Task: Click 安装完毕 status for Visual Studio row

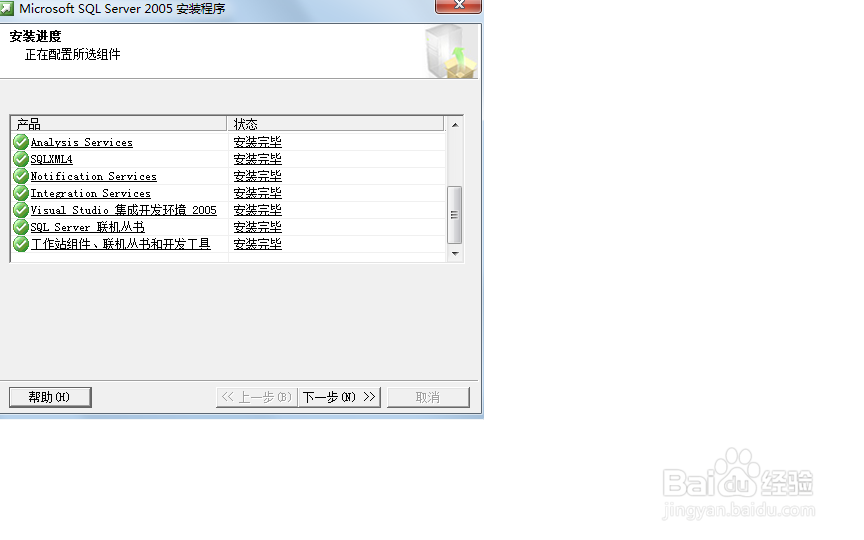Action: [257, 210]
